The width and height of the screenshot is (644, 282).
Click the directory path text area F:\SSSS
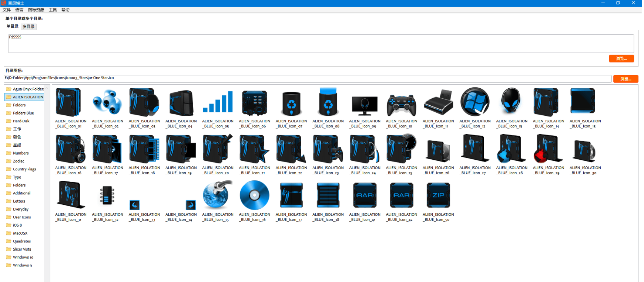321,44
